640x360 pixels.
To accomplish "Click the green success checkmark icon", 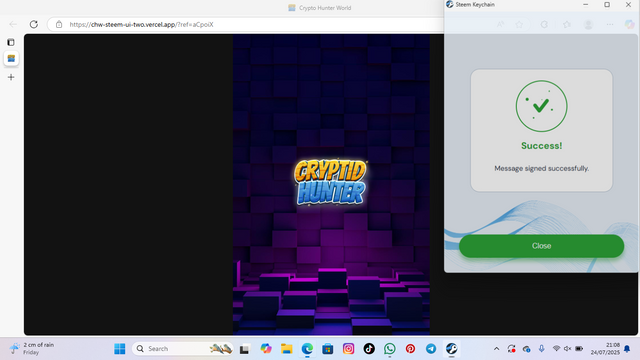I will (x=541, y=106).
